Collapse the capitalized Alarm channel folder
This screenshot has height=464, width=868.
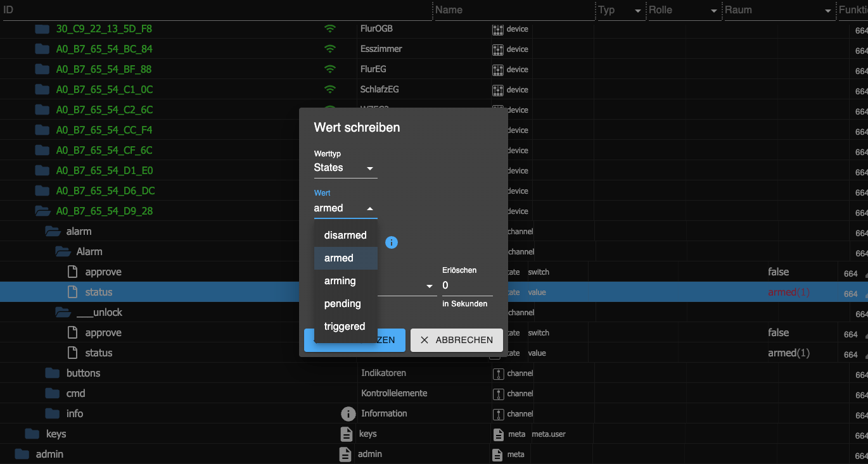63,251
